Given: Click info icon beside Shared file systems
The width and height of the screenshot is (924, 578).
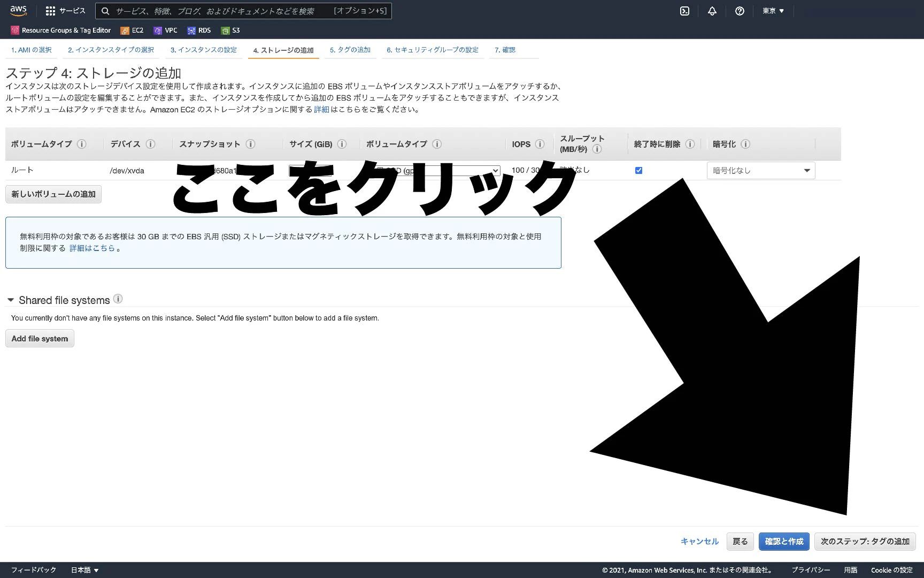Looking at the screenshot, I should coord(118,299).
